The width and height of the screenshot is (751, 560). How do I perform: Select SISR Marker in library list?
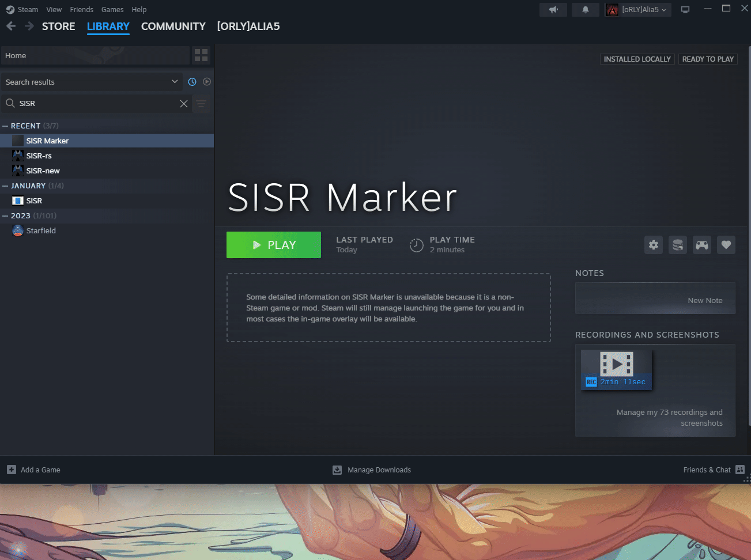107,141
